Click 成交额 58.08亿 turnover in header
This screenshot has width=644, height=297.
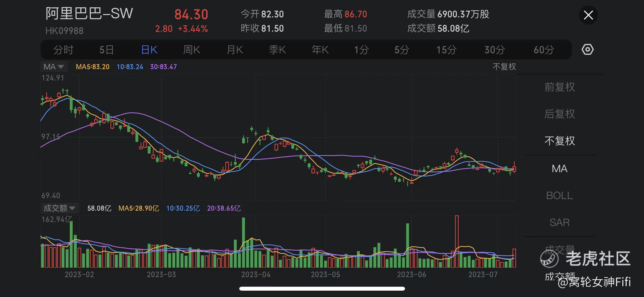[438, 28]
